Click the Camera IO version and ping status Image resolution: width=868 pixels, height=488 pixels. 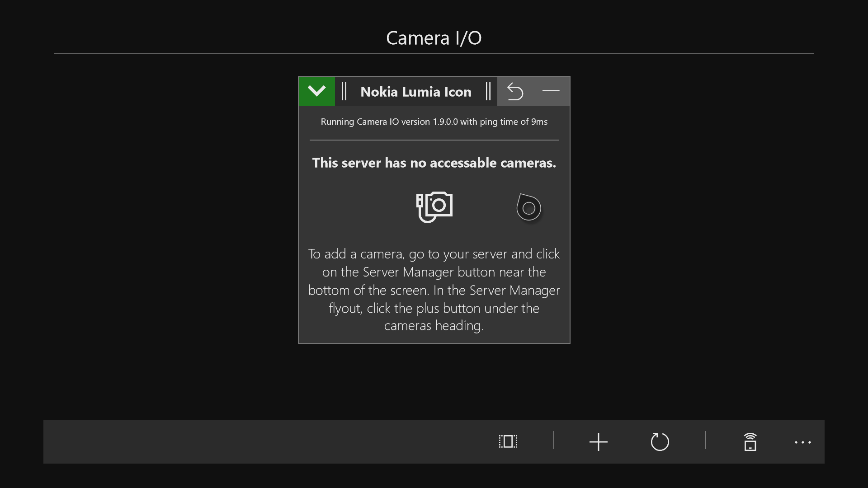(434, 122)
